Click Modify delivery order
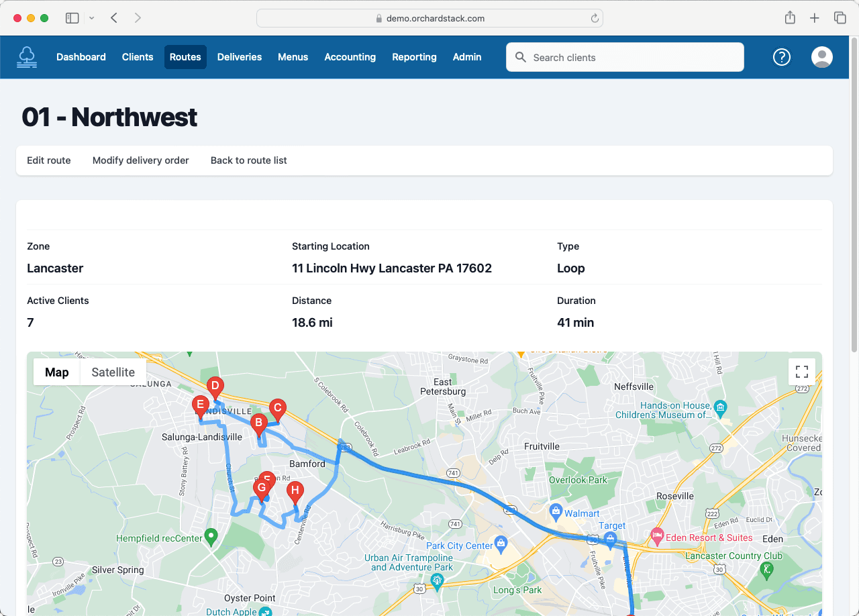859x616 pixels. (141, 160)
